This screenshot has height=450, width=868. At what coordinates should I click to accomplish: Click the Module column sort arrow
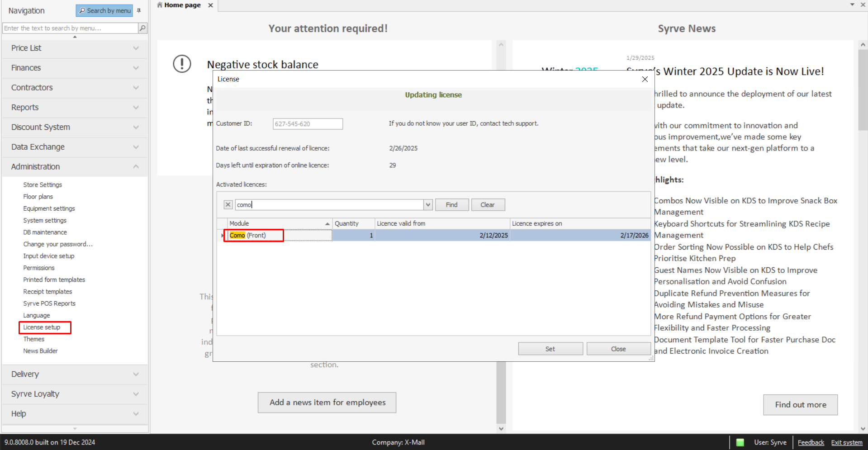coord(327,224)
